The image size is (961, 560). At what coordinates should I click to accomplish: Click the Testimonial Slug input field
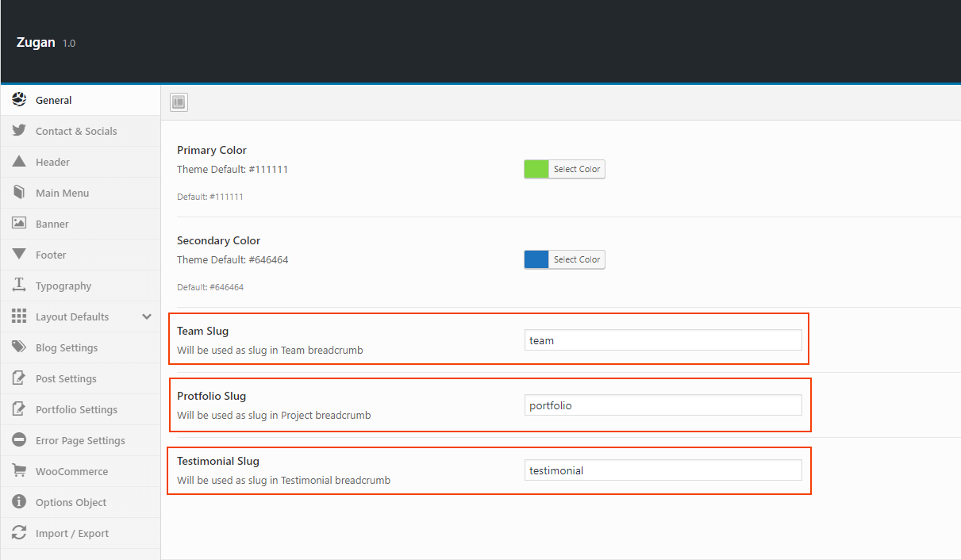(x=663, y=470)
